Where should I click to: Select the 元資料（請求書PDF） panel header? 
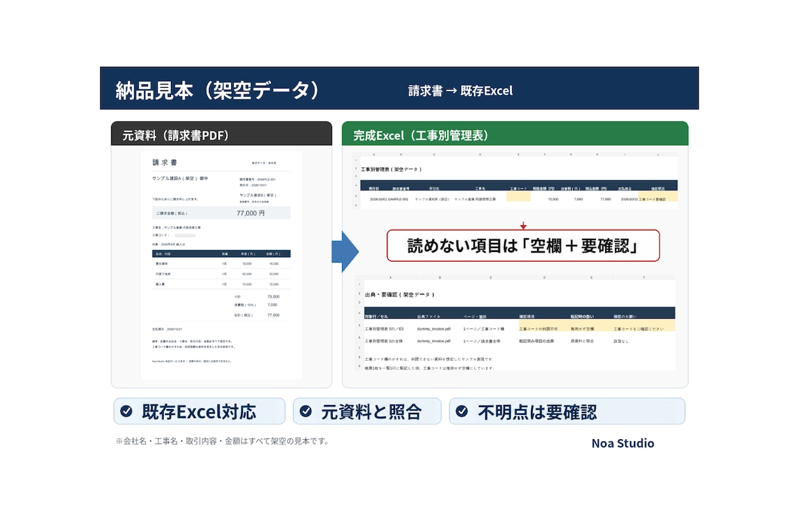221,133
